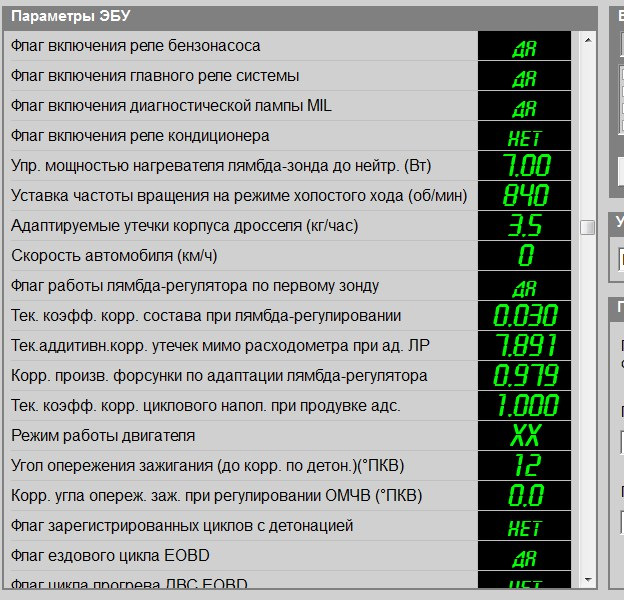Image resolution: width=624 pixels, height=600 pixels.
Task: Click the additive leak correction value 7.891
Action: click(525, 346)
